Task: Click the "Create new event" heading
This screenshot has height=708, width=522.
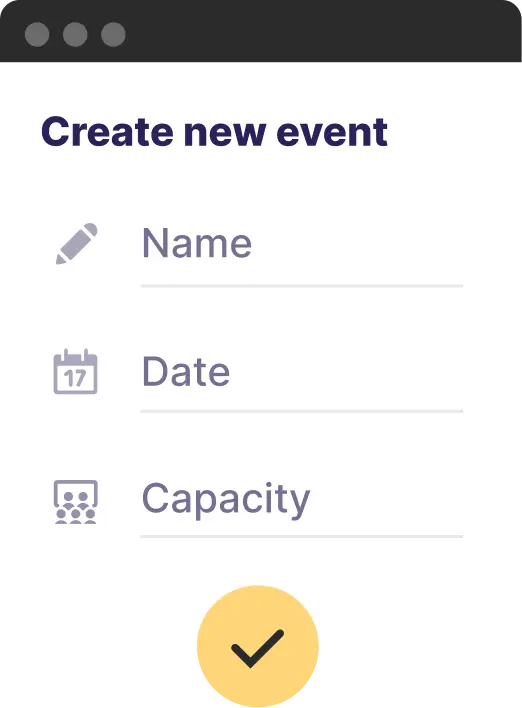Action: tap(214, 132)
